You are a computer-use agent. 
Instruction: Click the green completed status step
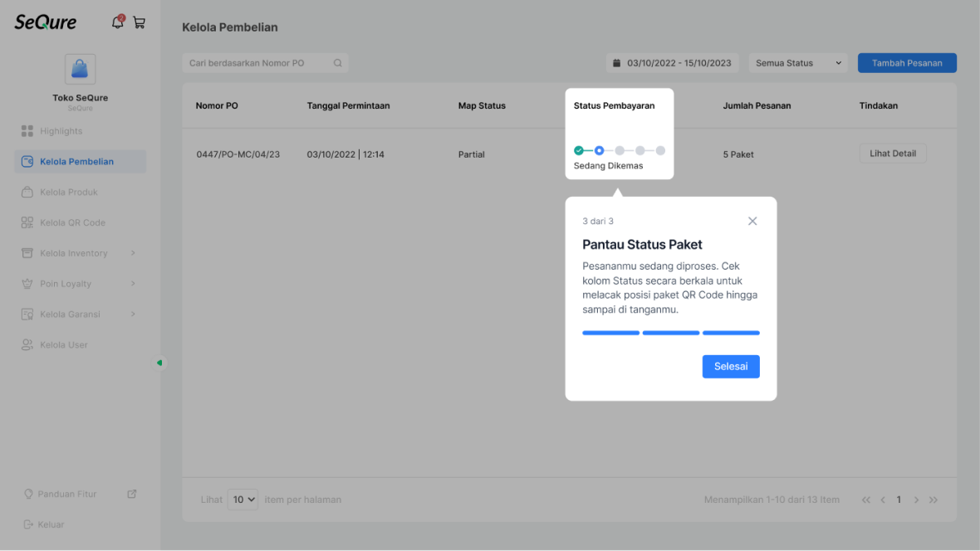point(579,150)
